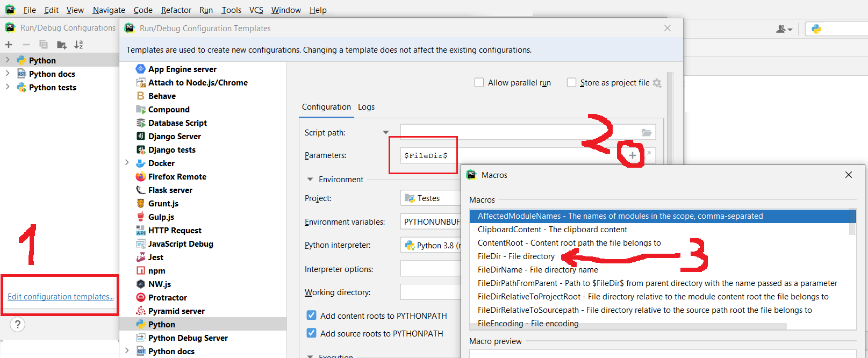
Task: Open the VCS menu
Action: pyautogui.click(x=256, y=10)
